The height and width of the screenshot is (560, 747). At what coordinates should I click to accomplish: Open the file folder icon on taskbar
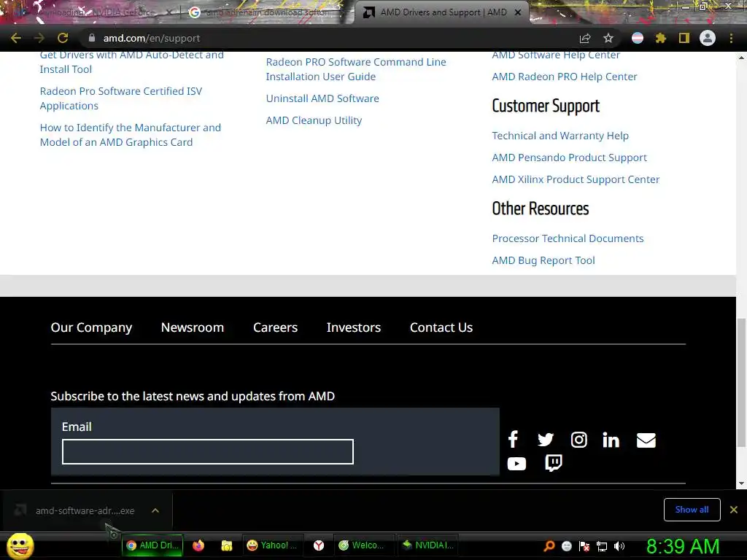point(226,545)
